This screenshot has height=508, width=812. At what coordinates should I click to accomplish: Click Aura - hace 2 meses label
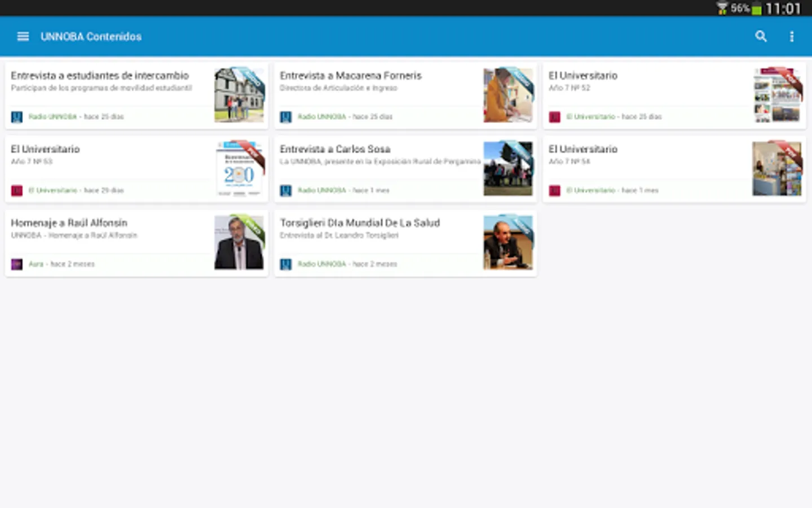coord(61,264)
